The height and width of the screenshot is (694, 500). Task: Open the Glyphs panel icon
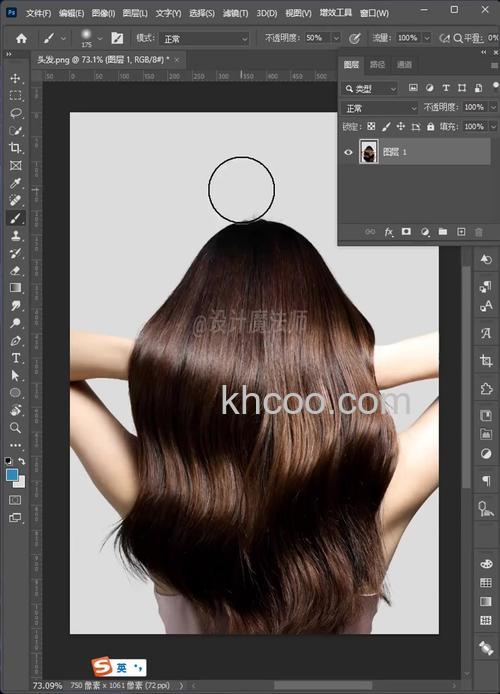coord(486,333)
